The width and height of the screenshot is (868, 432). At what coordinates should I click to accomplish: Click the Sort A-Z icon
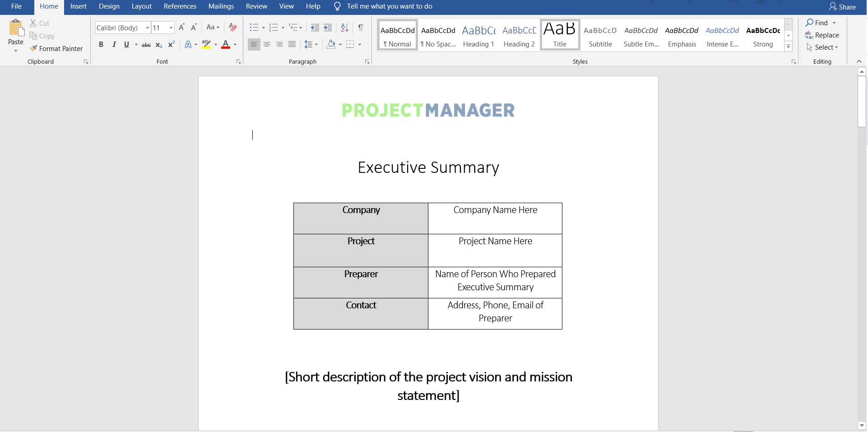[x=345, y=28]
